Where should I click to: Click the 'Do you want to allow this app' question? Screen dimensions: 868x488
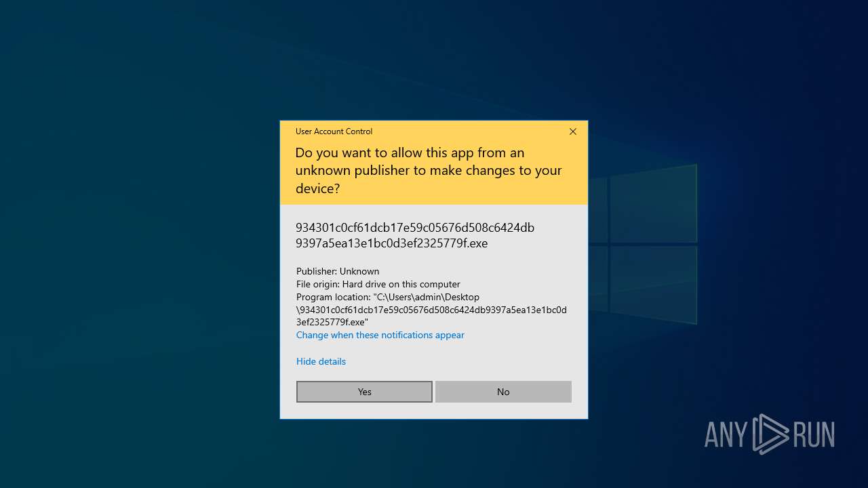429,171
